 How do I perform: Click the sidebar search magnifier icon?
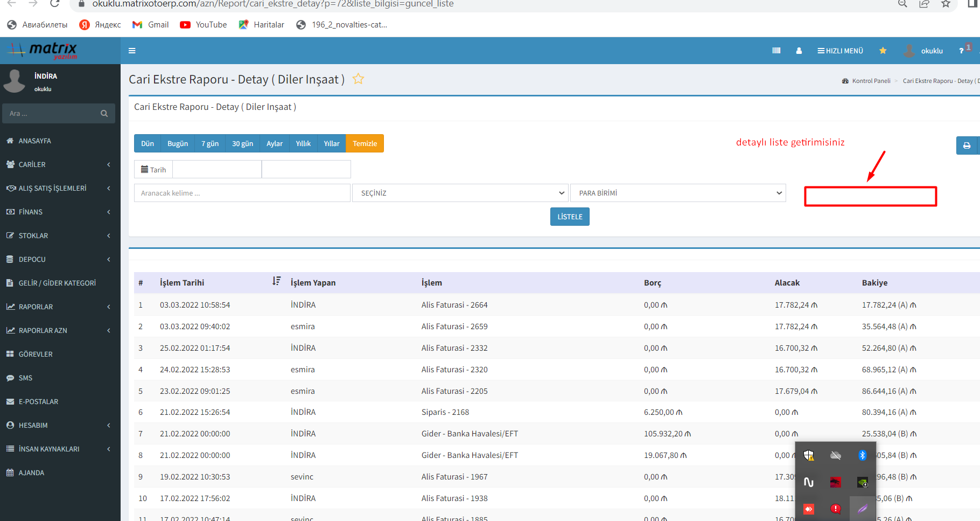point(104,114)
